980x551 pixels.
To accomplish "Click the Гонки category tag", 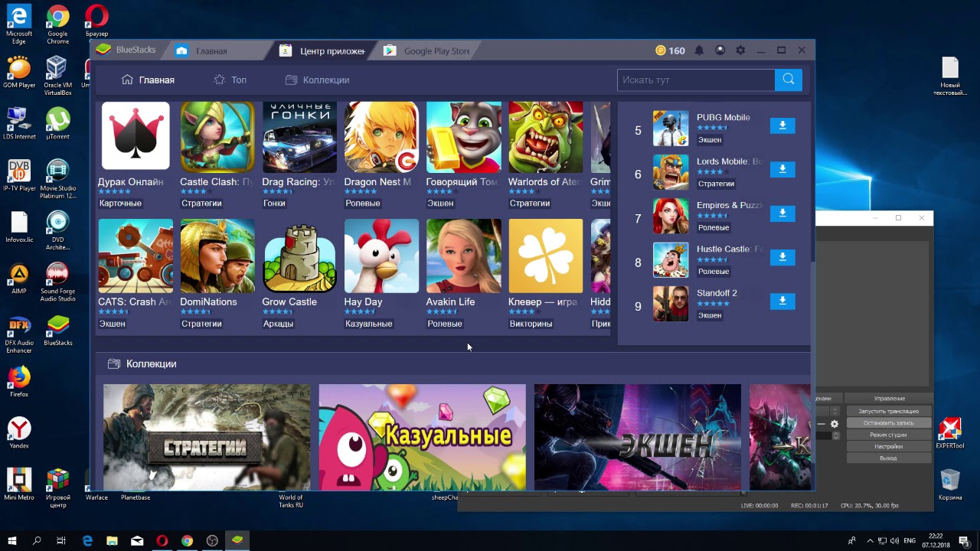I will 274,204.
